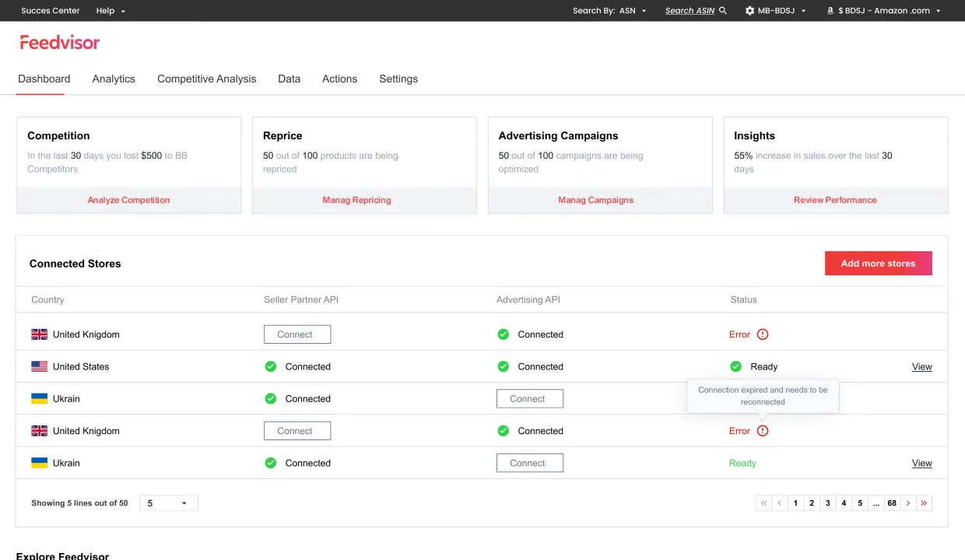The image size is (965, 560).
Task: Click the Search ASIN field
Action: (x=690, y=11)
